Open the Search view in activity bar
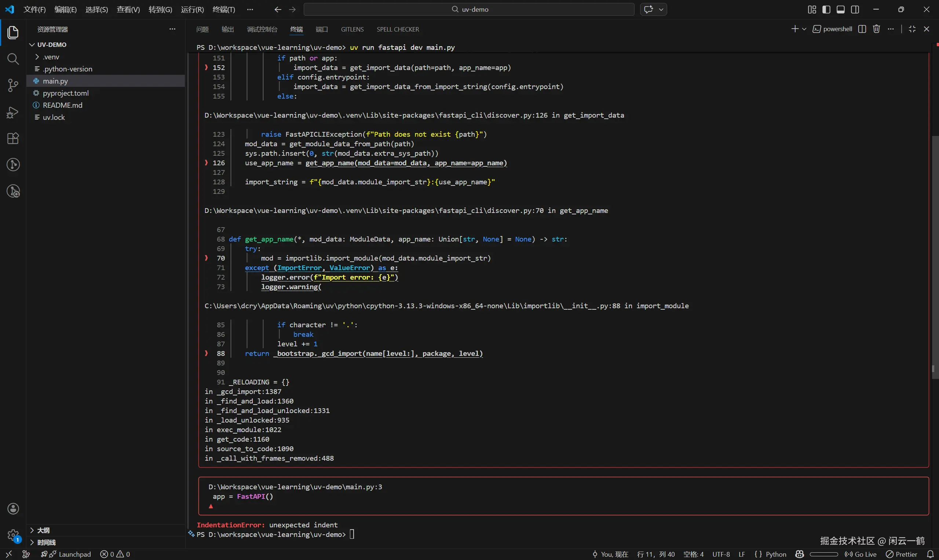 point(13,59)
